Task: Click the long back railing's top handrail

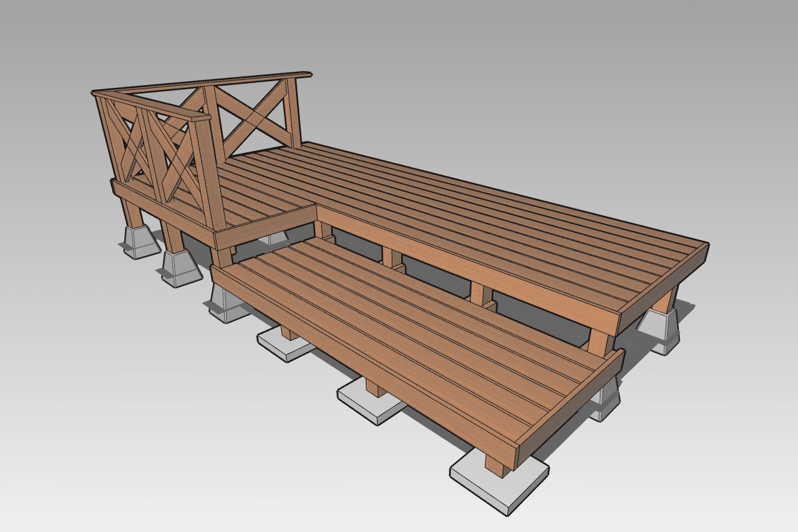Action: pos(203,82)
